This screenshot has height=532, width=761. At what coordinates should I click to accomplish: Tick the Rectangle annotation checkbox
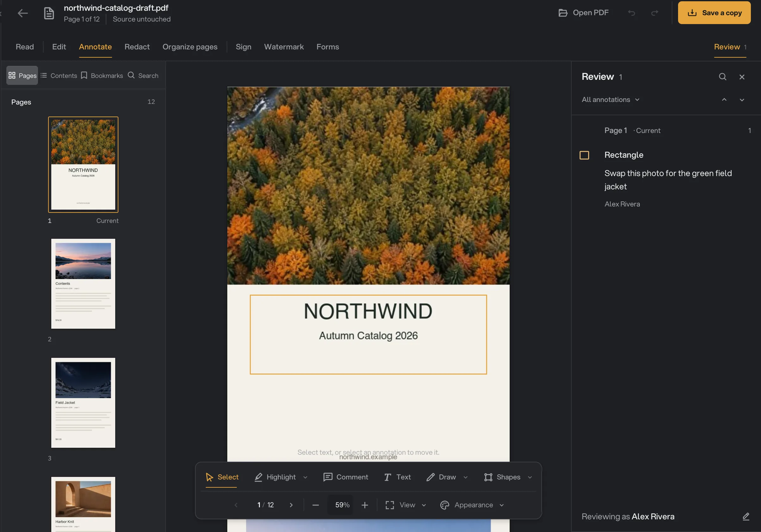(584, 155)
